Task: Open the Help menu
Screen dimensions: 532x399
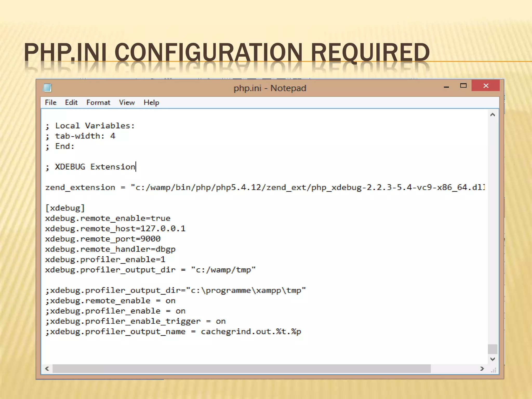Action: tap(151, 103)
